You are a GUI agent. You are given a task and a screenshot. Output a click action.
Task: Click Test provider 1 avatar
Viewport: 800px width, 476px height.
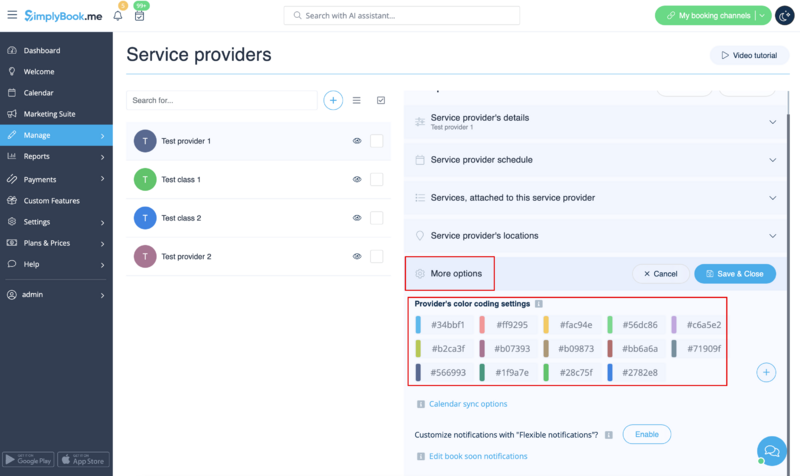pyautogui.click(x=145, y=141)
